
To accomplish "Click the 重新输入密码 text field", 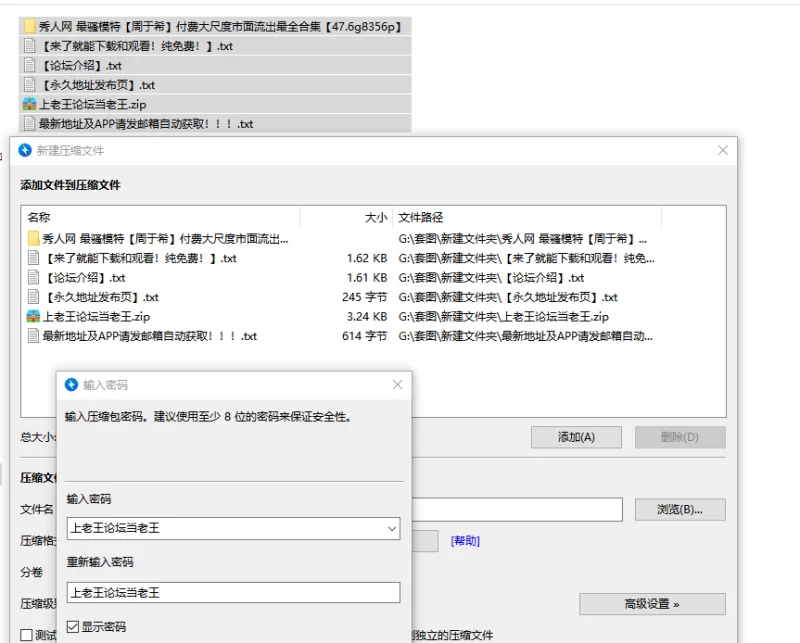I will coord(233,592).
